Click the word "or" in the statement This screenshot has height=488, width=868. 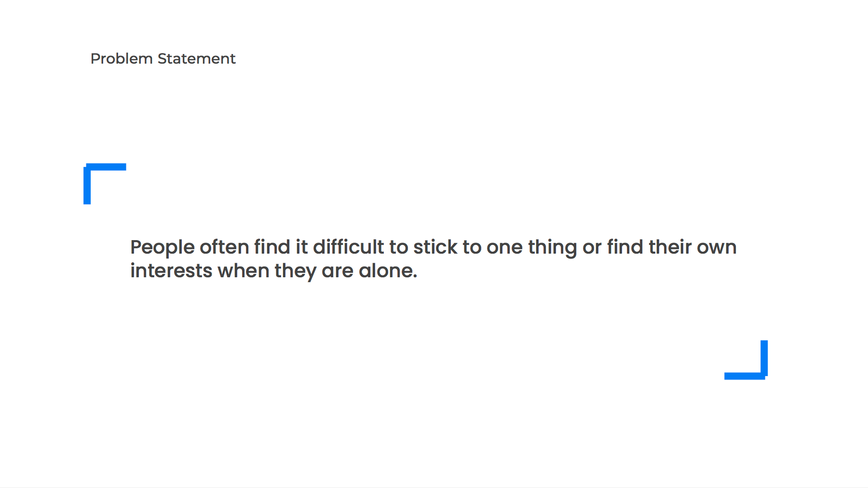click(x=592, y=248)
